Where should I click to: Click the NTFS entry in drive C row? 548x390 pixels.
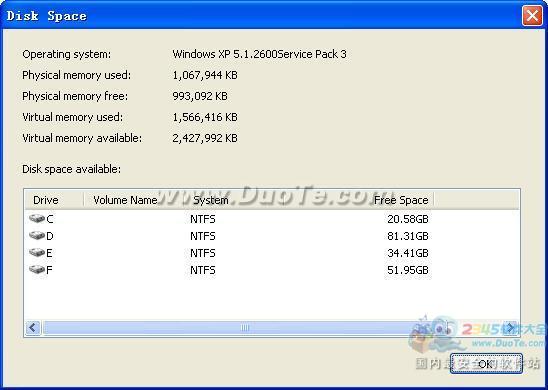203,219
